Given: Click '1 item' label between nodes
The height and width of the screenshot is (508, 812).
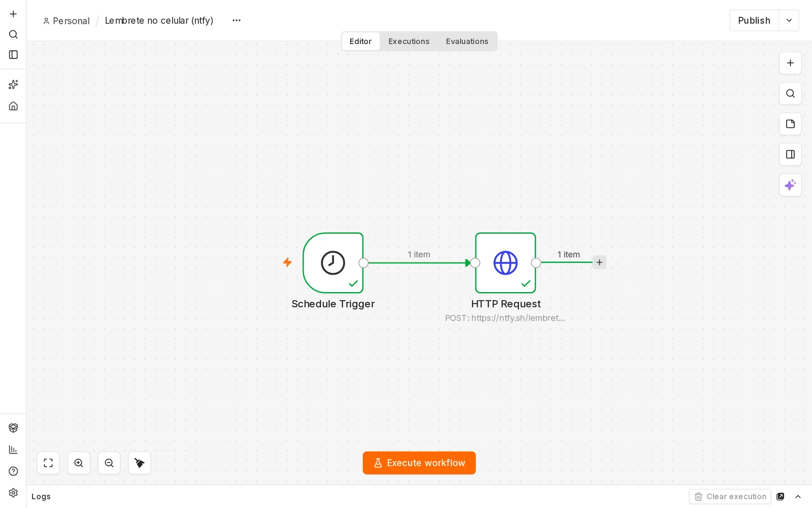Looking at the screenshot, I should tap(419, 255).
